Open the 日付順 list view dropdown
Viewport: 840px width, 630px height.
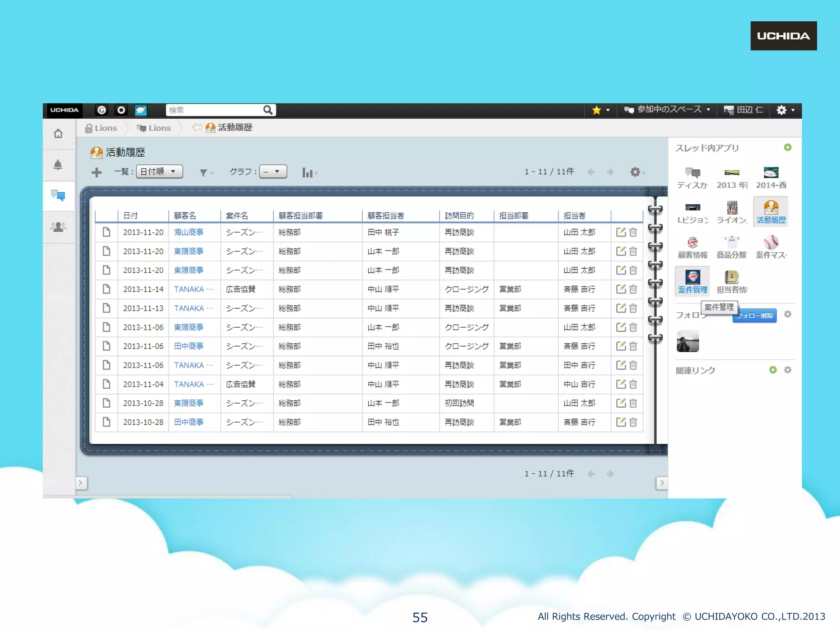point(159,171)
